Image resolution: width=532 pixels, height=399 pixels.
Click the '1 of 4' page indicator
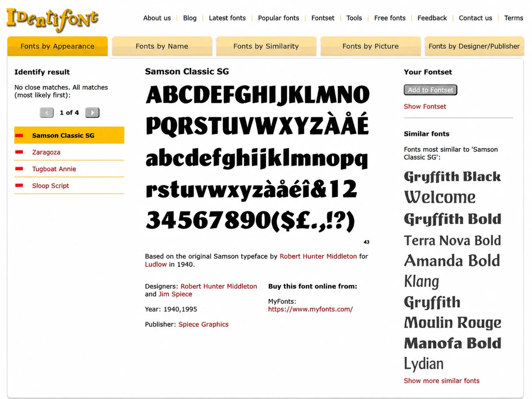coord(69,113)
